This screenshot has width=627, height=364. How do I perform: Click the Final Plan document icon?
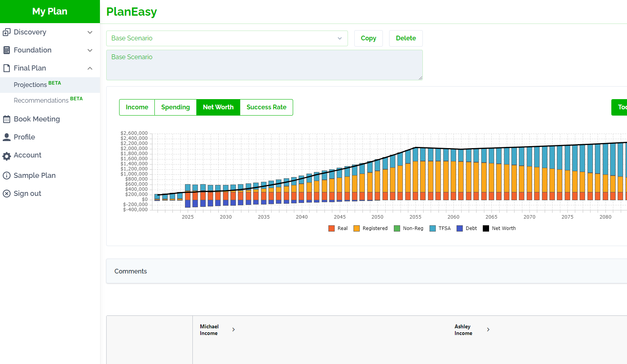click(x=7, y=68)
